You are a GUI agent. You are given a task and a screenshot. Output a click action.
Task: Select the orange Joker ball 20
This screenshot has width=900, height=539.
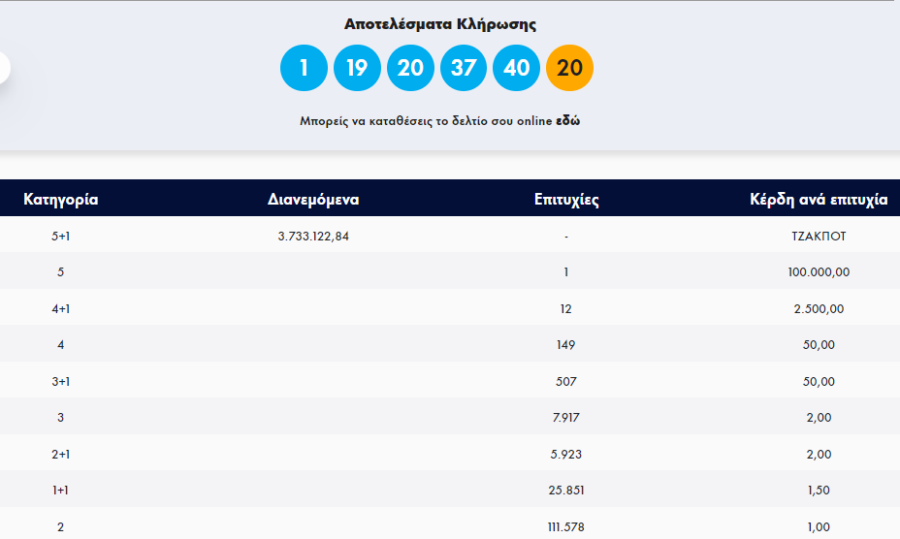570,68
